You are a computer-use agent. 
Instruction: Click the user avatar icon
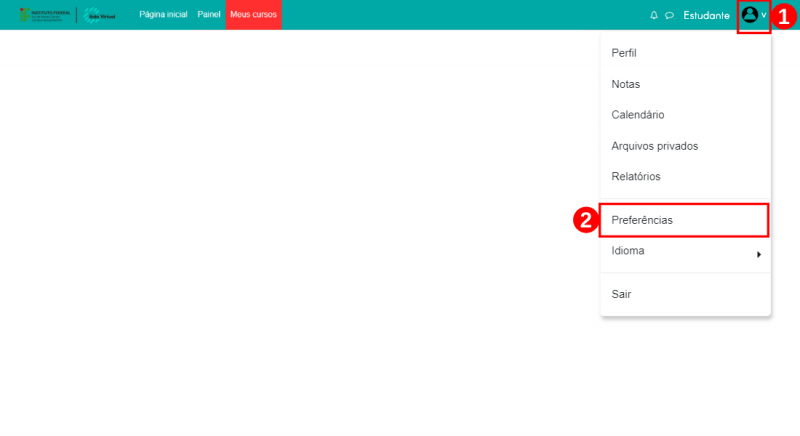tap(749, 15)
